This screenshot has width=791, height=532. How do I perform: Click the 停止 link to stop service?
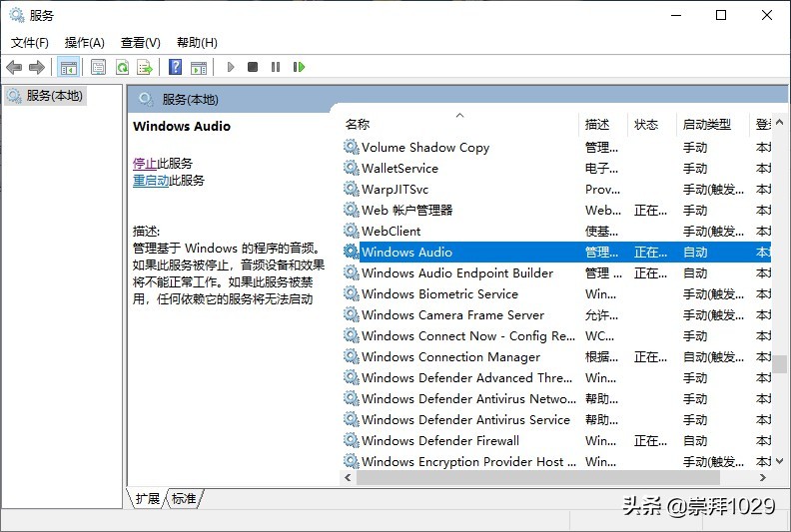(145, 163)
